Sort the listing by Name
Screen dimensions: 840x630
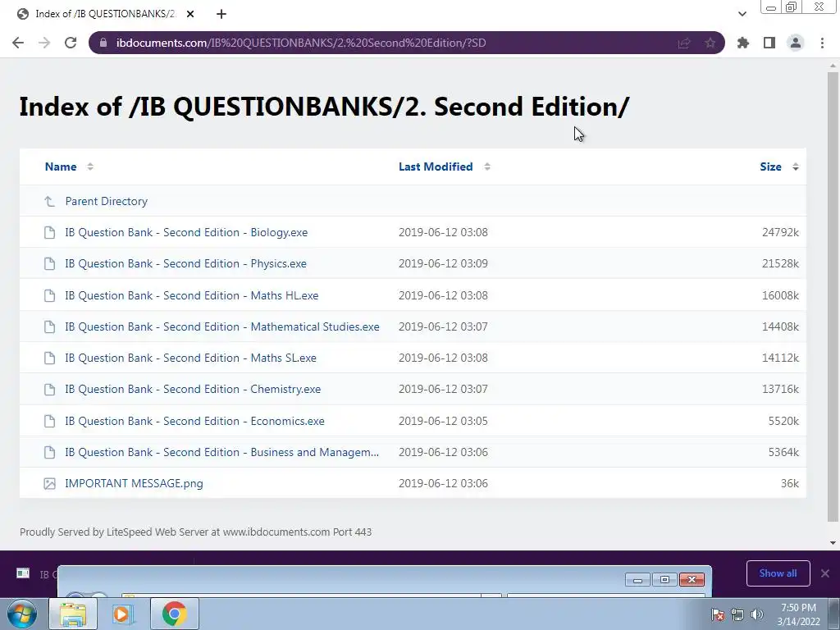(x=61, y=167)
